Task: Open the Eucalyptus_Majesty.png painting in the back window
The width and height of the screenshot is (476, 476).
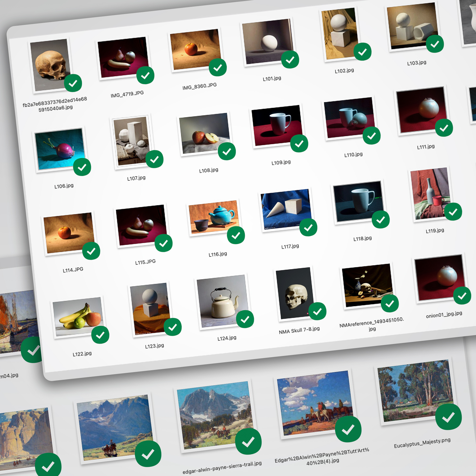Action: pyautogui.click(x=415, y=391)
